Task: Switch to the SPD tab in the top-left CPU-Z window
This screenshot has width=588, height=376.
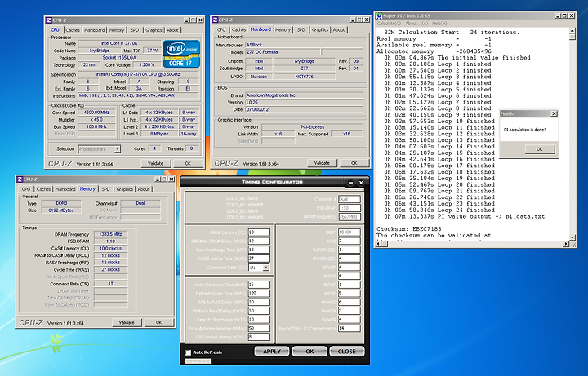Action: (x=135, y=30)
